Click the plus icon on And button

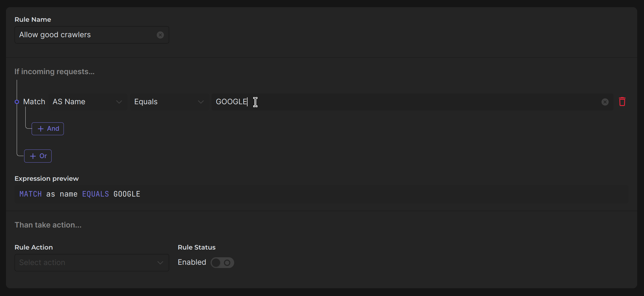pyautogui.click(x=41, y=129)
